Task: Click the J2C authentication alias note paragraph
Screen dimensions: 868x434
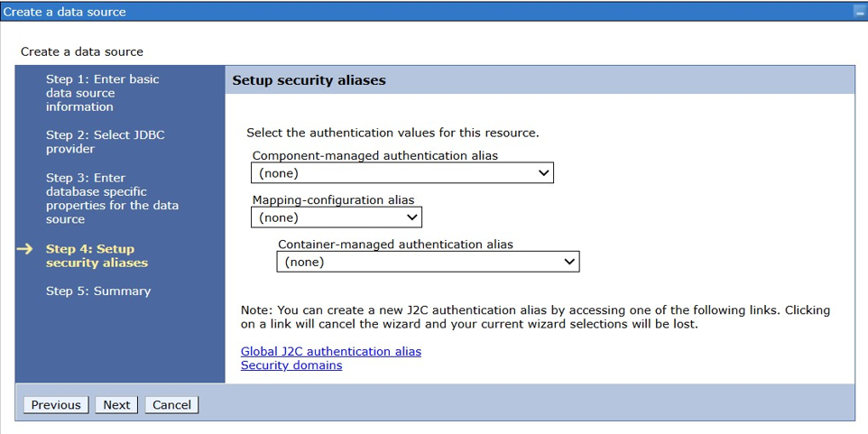Action: [x=534, y=317]
